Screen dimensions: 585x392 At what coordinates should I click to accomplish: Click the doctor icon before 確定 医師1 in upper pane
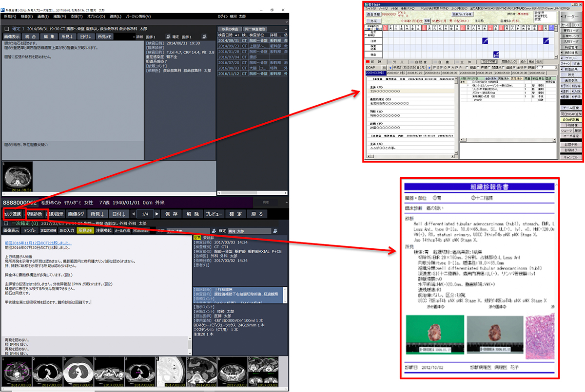click(x=168, y=37)
